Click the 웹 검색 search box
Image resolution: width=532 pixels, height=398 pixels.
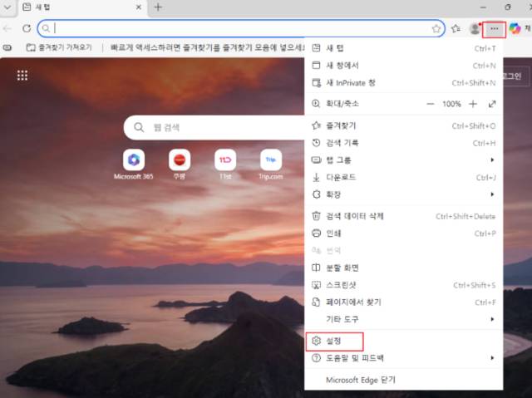[214, 127]
